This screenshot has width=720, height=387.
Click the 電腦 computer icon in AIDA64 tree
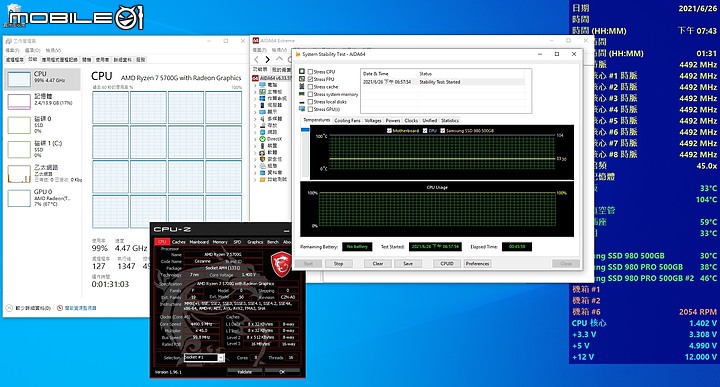point(262,85)
